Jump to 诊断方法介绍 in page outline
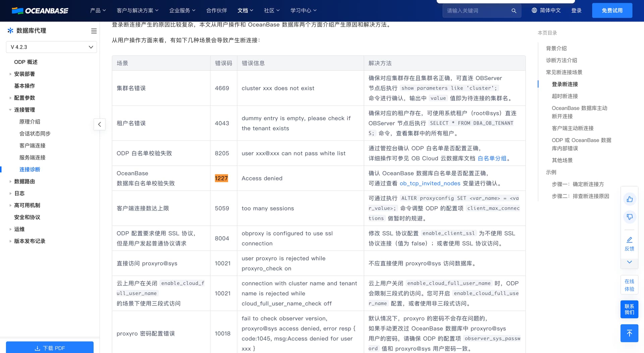 click(x=561, y=60)
